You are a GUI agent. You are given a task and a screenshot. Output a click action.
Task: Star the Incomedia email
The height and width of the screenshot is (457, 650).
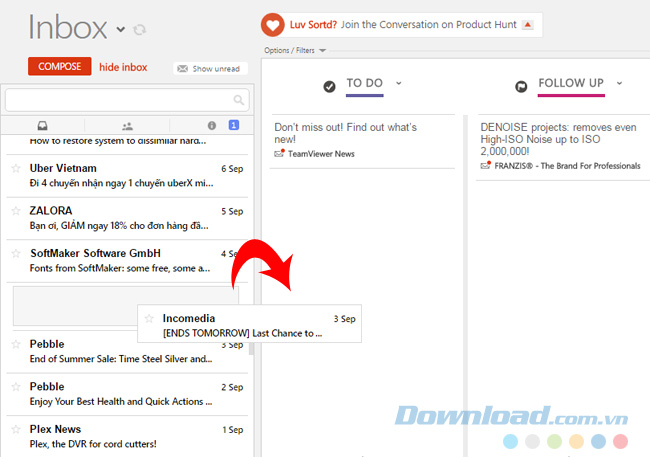(x=149, y=318)
